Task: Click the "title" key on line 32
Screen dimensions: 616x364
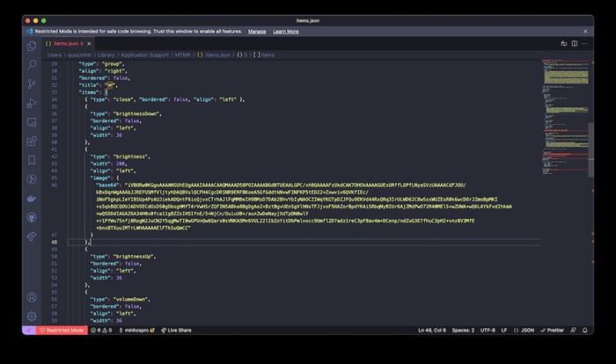Action: point(89,85)
